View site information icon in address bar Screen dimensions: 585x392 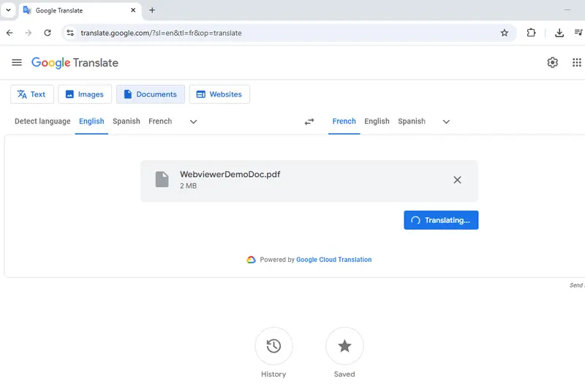[x=70, y=33]
